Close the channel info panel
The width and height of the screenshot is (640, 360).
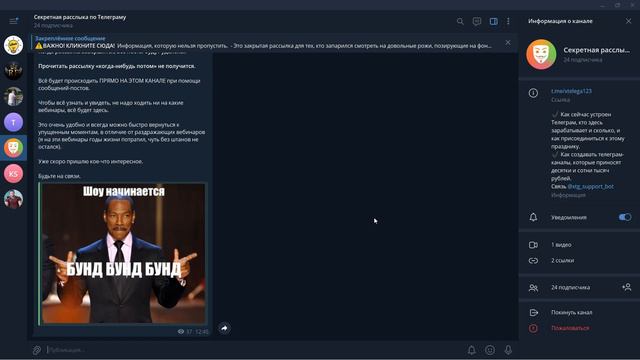tap(628, 21)
